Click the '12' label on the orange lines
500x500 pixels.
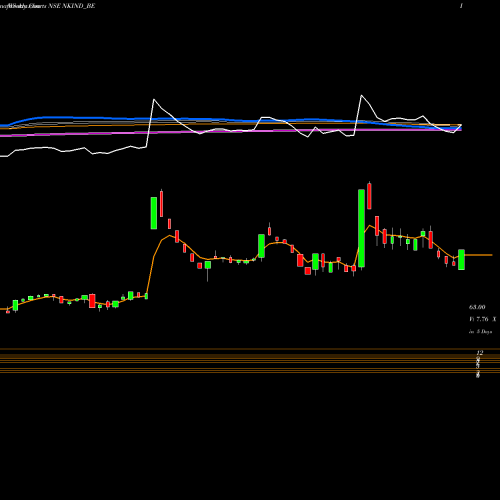[480, 353]
